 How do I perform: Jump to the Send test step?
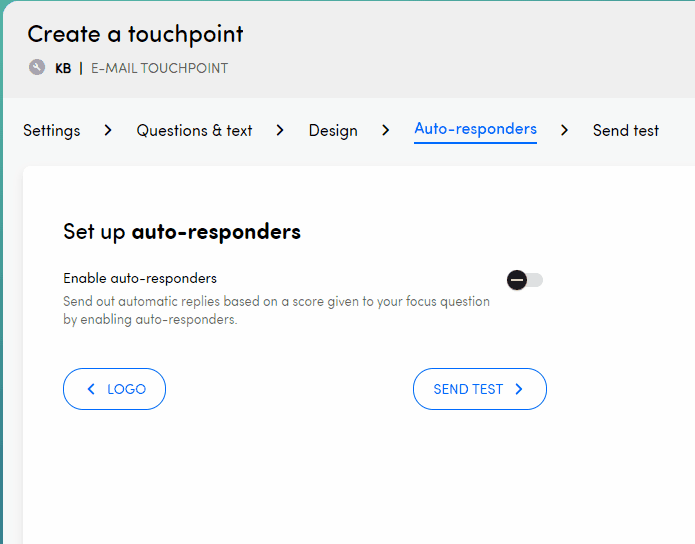[625, 130]
